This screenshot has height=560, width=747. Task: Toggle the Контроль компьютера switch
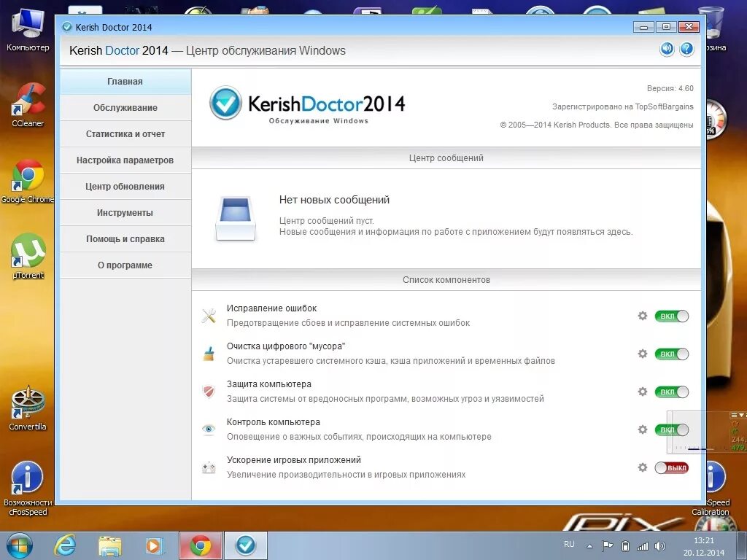(x=672, y=429)
